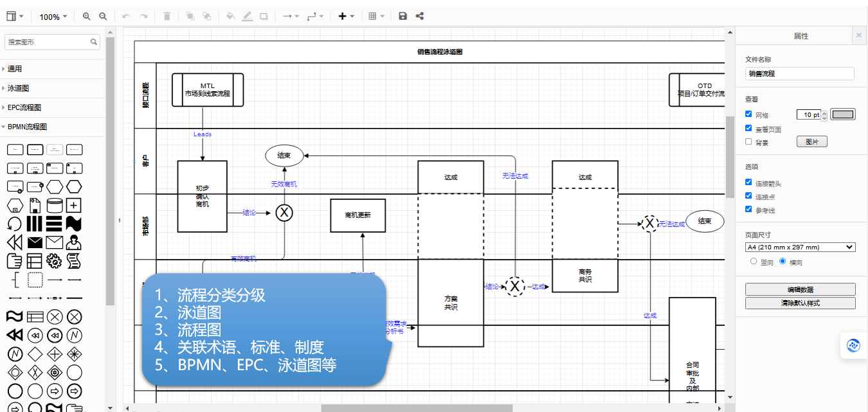This screenshot has height=412, width=868.
Task: Toggle the 查看页面 page view checkbox
Action: pos(748,128)
